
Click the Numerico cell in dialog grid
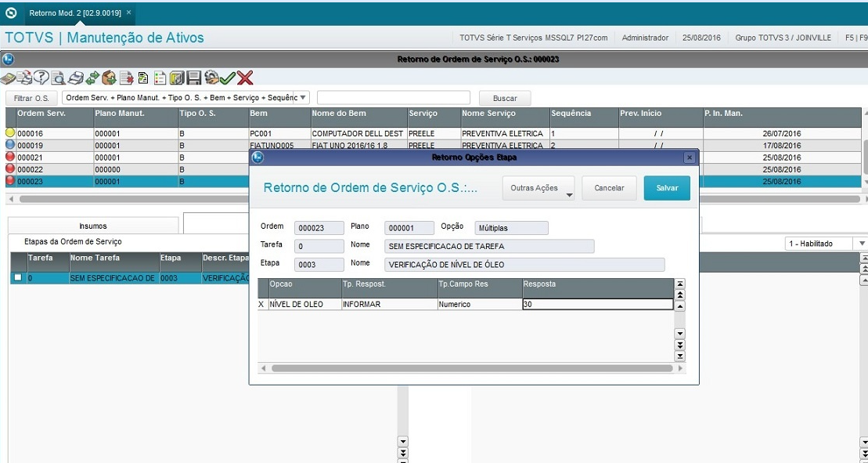point(479,304)
